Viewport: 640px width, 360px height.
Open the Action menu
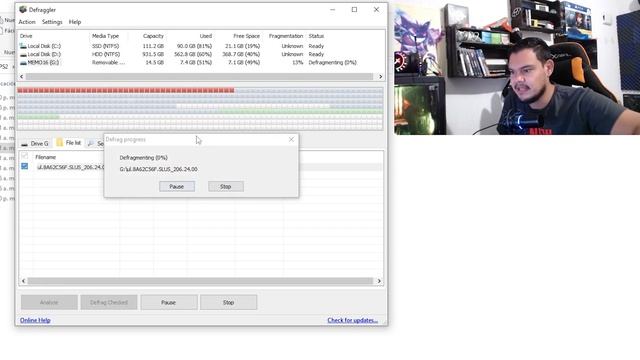click(27, 22)
